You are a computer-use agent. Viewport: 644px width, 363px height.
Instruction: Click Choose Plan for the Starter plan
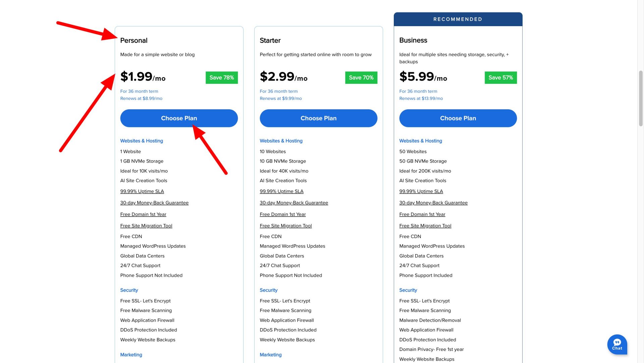coord(318,118)
